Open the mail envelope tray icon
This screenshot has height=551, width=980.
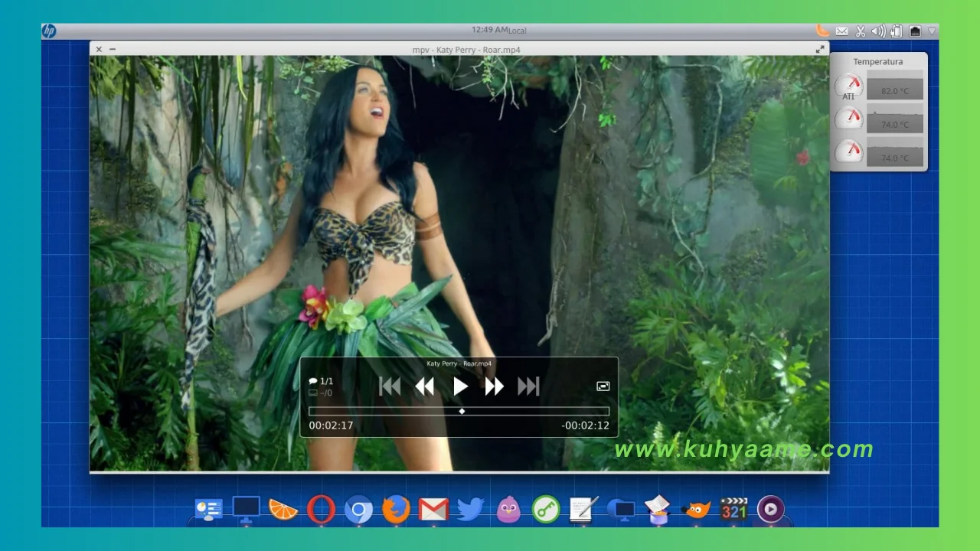pos(842,31)
